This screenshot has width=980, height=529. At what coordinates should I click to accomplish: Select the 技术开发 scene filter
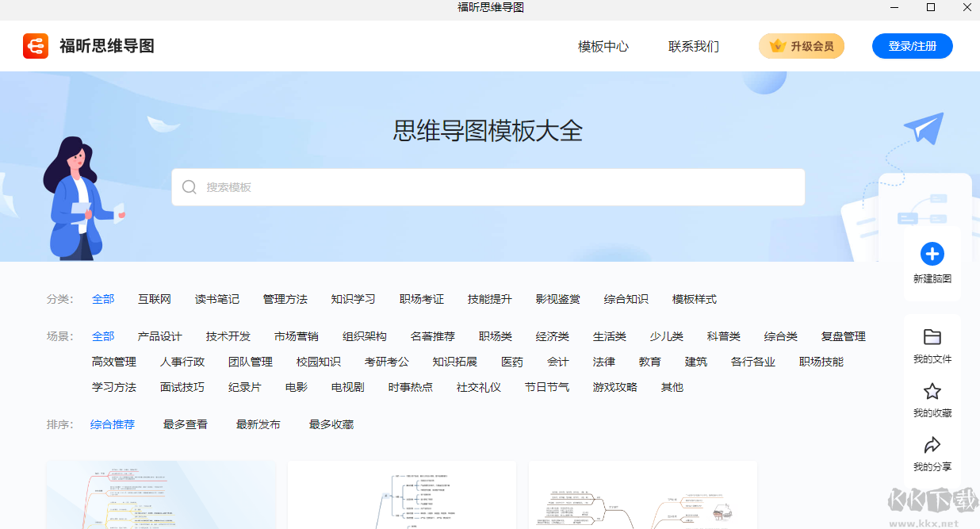[228, 335]
